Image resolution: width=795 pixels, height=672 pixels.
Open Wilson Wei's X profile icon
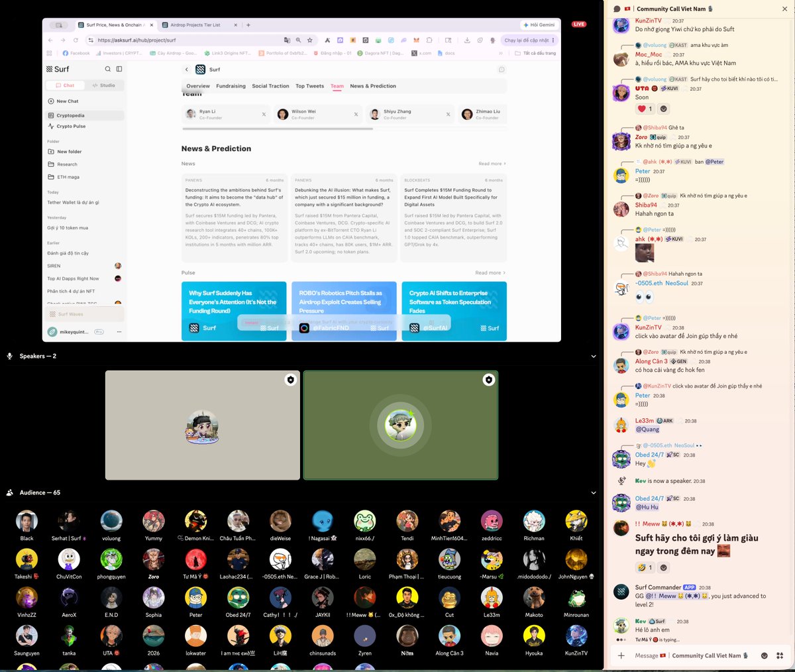pyautogui.click(x=356, y=115)
